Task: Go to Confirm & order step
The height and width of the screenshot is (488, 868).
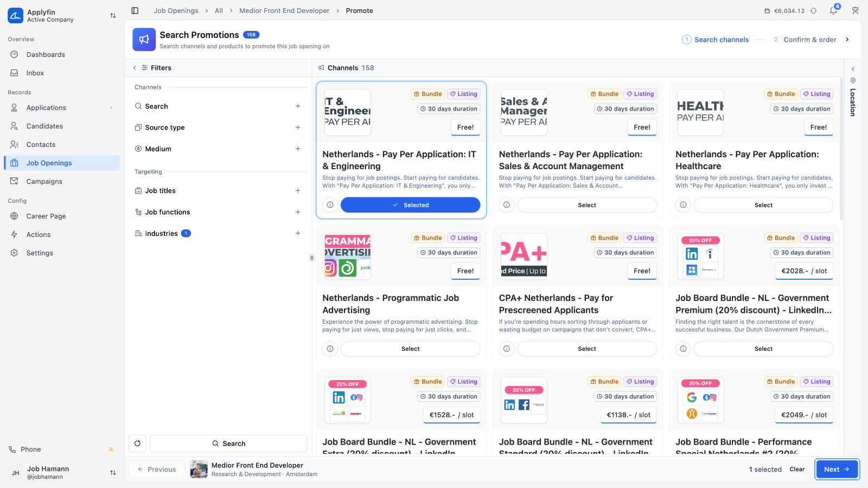Action: click(804, 40)
